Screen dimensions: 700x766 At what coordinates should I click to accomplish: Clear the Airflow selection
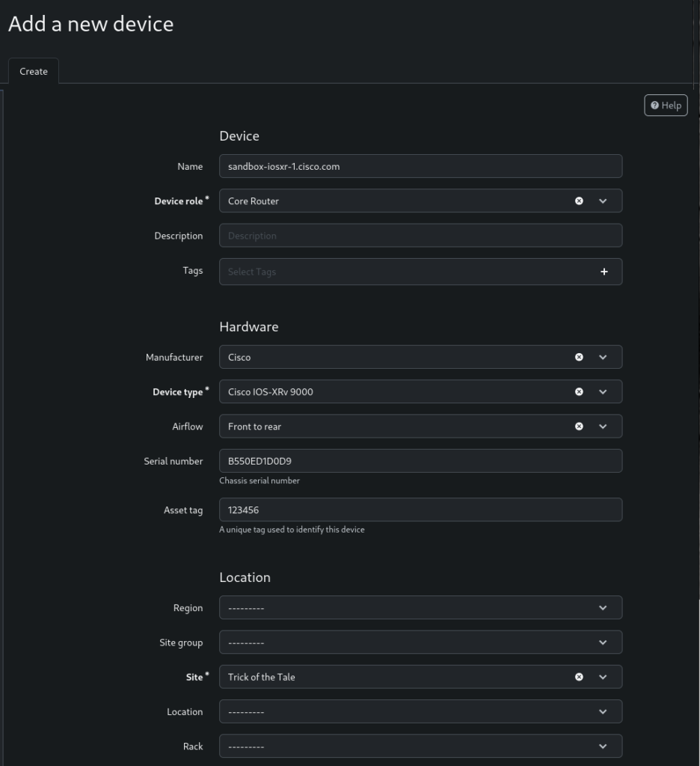pyautogui.click(x=579, y=426)
